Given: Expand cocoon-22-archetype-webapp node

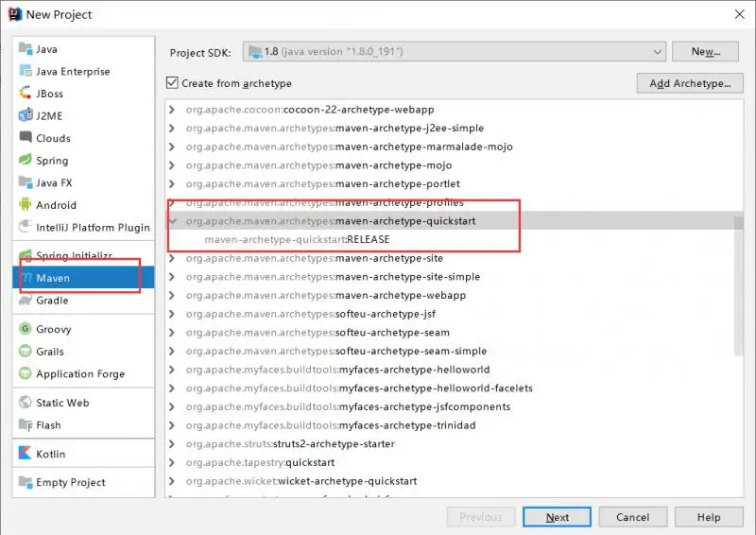Looking at the screenshot, I should click(172, 110).
